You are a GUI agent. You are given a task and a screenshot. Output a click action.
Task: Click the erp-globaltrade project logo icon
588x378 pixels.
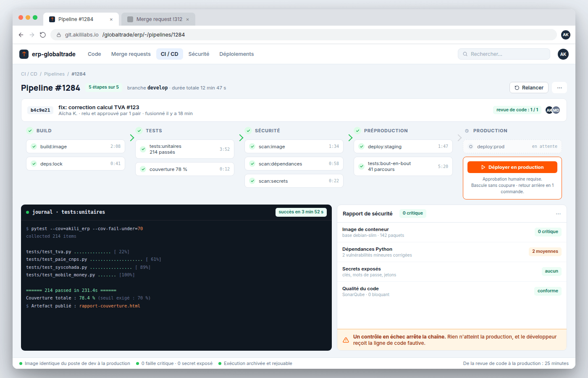click(24, 54)
